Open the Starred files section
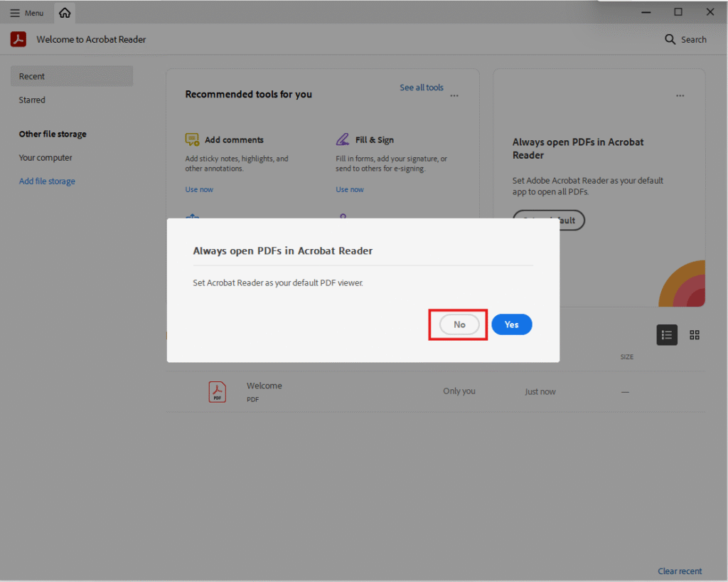The width and height of the screenshot is (728, 582). (x=32, y=100)
